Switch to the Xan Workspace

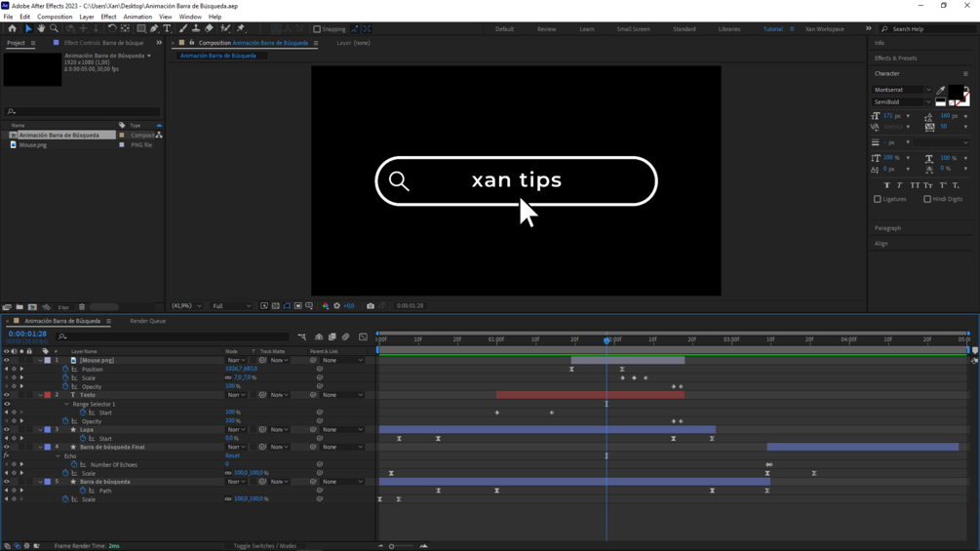coord(824,29)
